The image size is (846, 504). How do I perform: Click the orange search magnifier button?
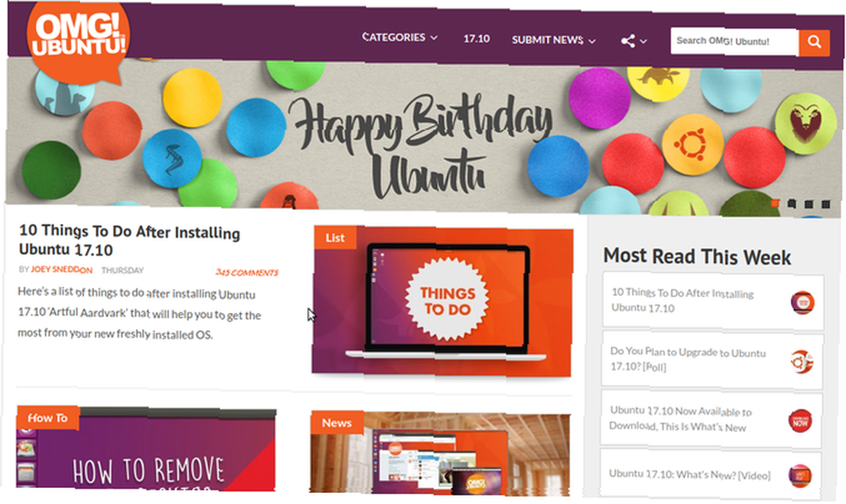point(814,42)
